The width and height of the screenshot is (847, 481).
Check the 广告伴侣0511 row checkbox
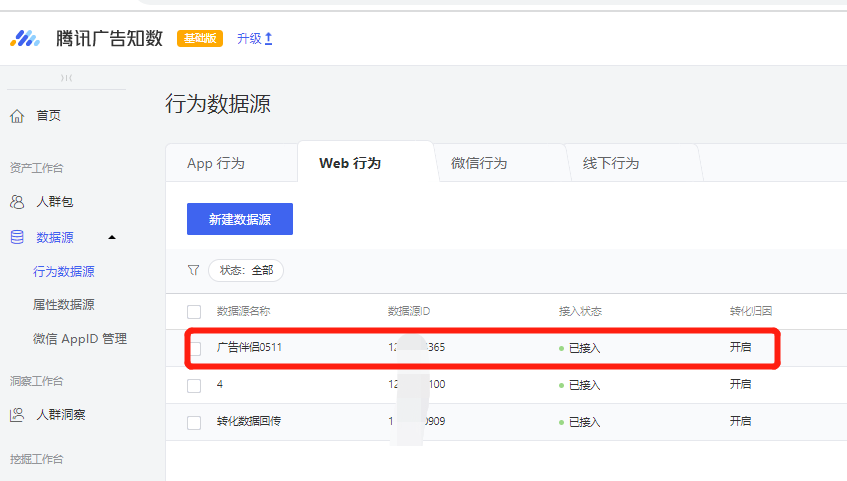click(x=196, y=348)
